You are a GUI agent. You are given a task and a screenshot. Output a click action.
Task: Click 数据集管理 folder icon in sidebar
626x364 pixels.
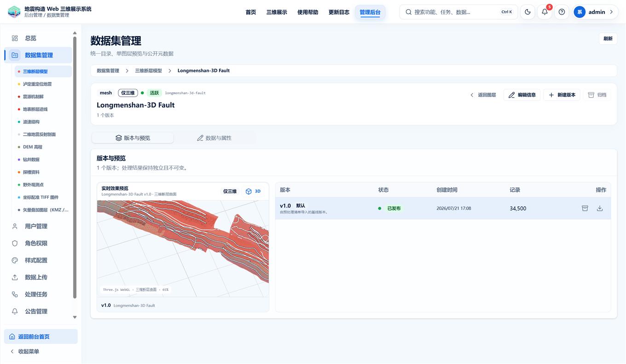(15, 55)
